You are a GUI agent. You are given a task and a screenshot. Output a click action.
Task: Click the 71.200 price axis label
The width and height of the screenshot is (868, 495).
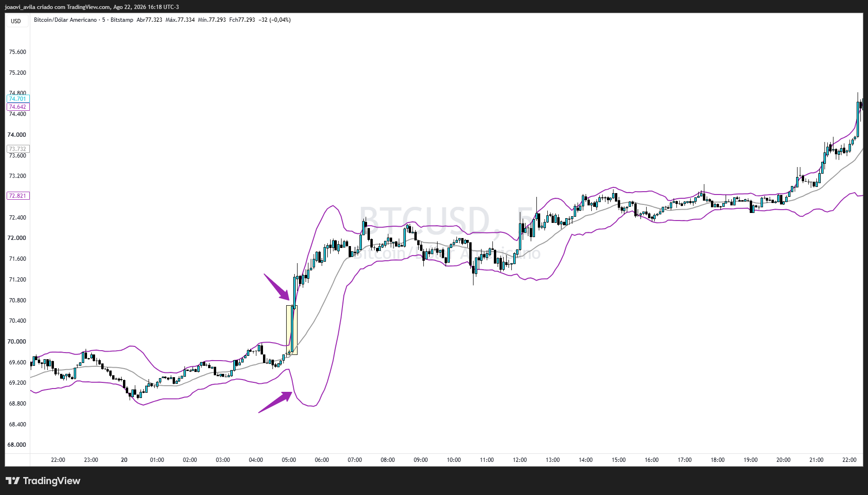pyautogui.click(x=18, y=280)
